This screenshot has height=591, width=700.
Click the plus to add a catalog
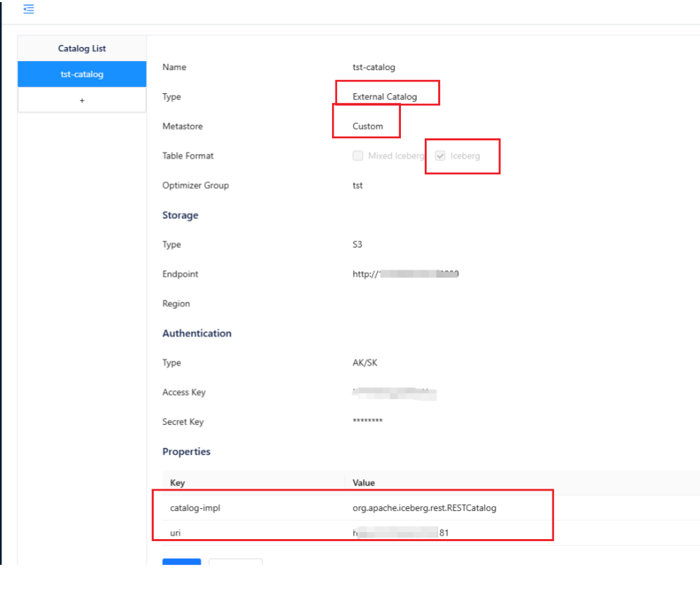coord(82,100)
